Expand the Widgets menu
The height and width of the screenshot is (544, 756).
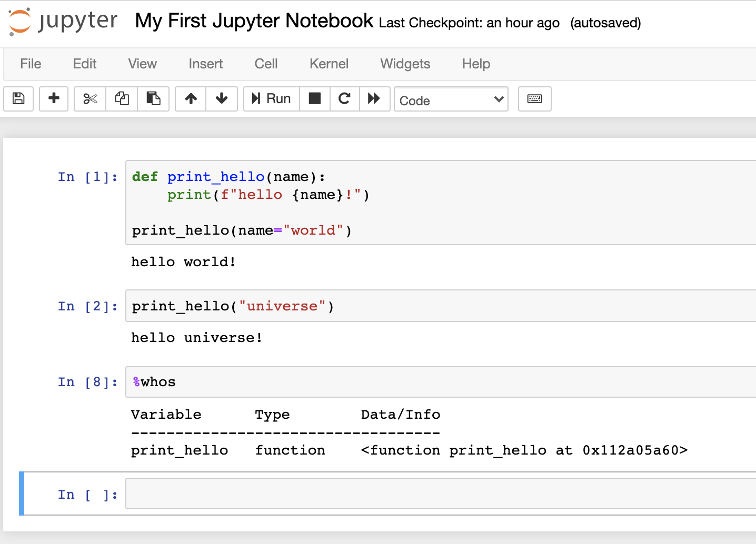coord(405,64)
